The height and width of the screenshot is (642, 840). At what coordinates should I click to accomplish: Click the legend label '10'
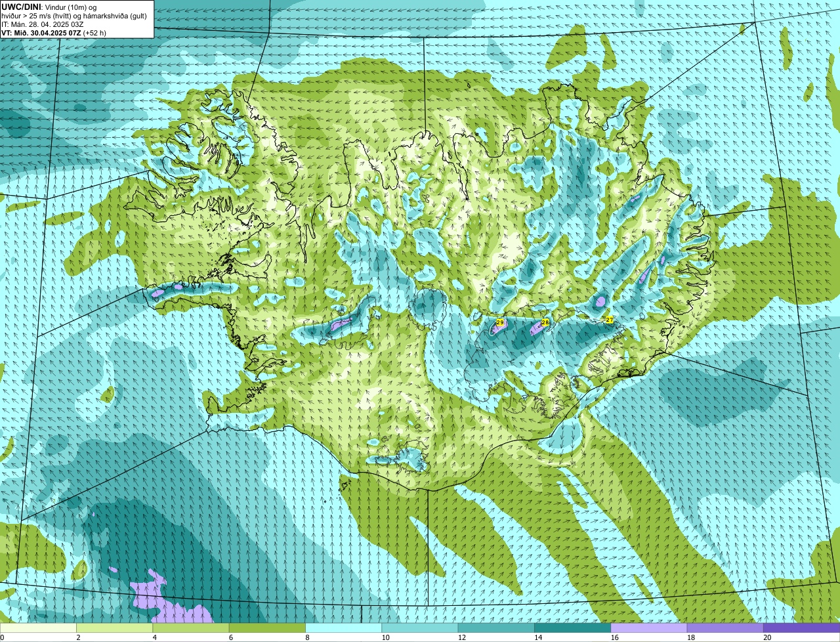(x=385, y=637)
